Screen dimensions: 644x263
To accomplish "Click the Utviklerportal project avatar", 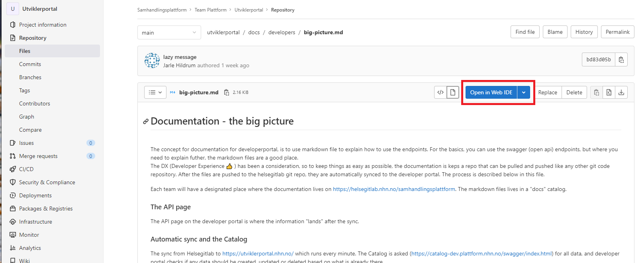I will pos(13,9).
